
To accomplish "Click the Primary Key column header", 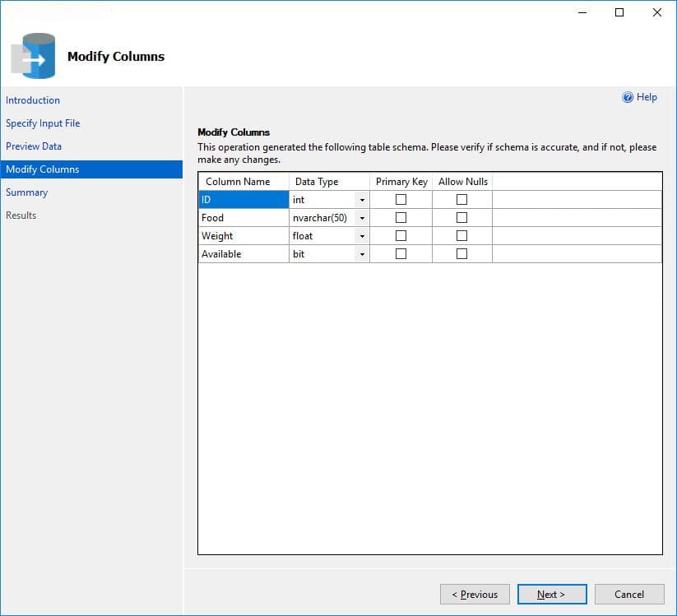I will tap(401, 181).
